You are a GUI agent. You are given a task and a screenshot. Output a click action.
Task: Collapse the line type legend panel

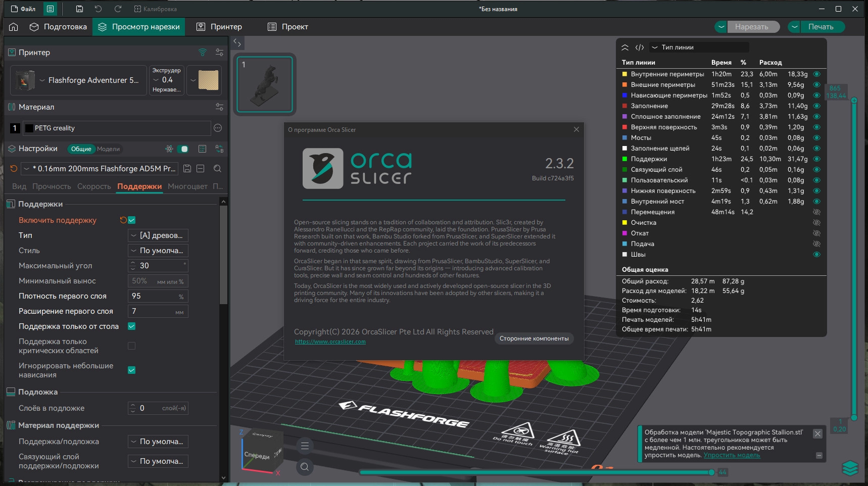coord(625,47)
